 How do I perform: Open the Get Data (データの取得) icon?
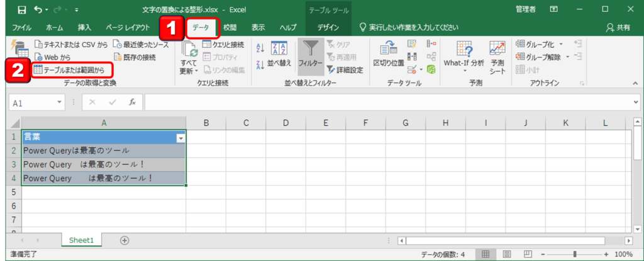19,48
